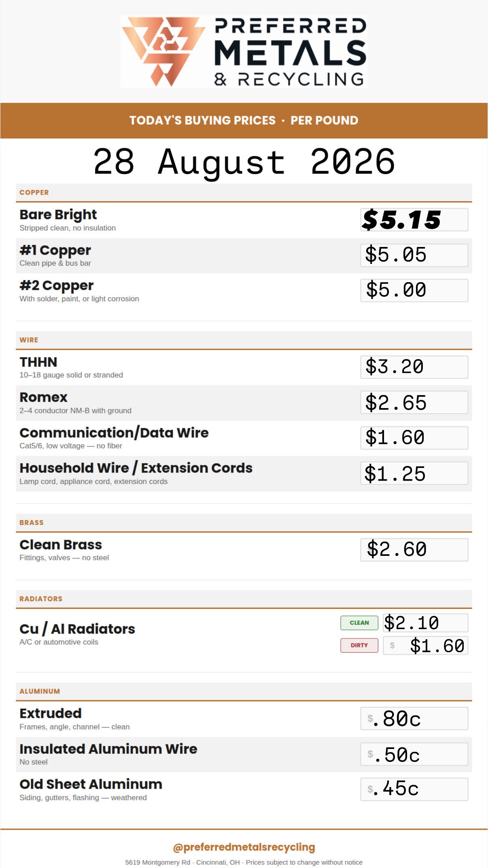Select the Bare Bright price field
The image size is (488, 868).
click(x=414, y=220)
